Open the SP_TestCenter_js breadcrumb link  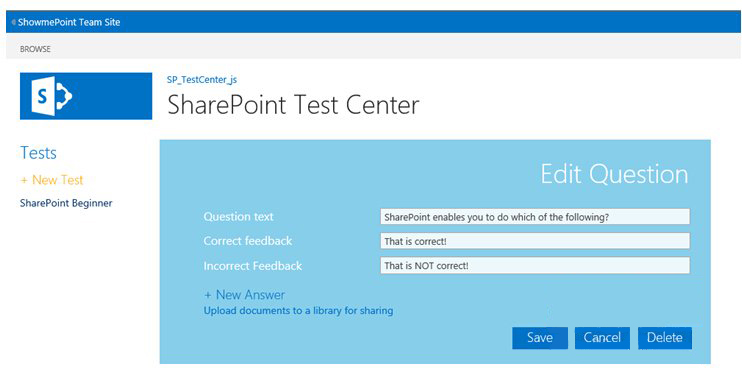tap(202, 80)
